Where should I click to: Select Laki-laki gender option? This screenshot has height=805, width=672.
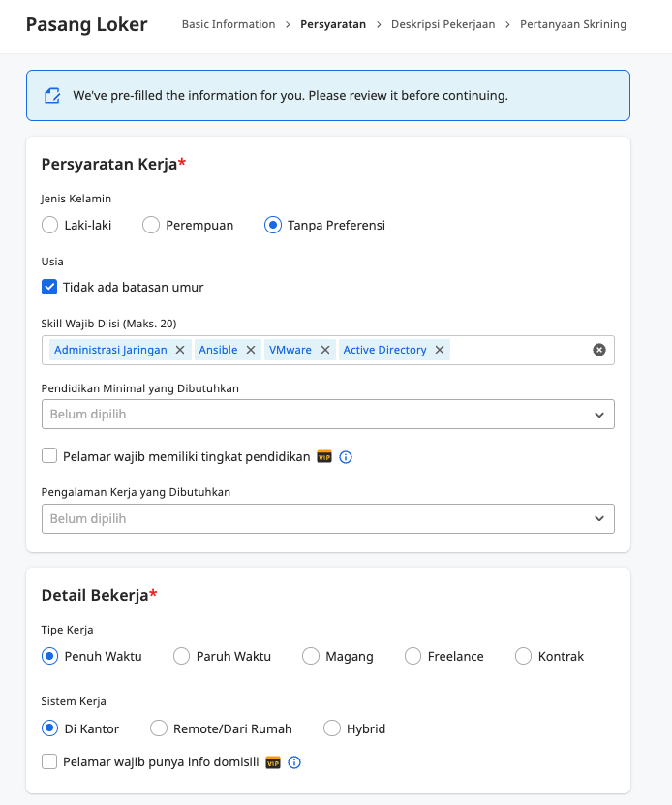tap(49, 225)
